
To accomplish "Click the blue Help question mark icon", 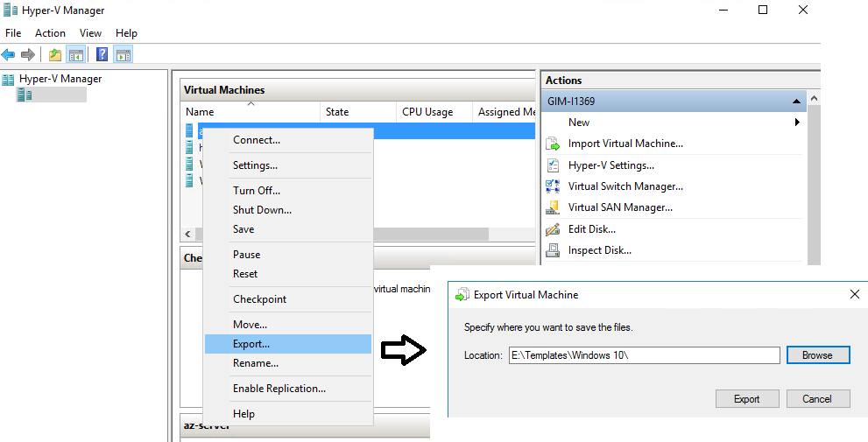I will (102, 54).
